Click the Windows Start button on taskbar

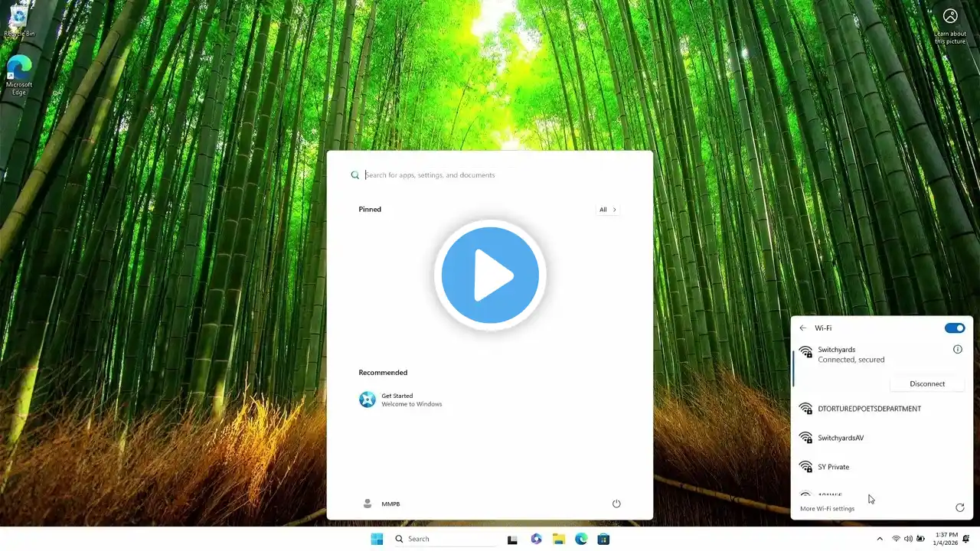(x=377, y=539)
